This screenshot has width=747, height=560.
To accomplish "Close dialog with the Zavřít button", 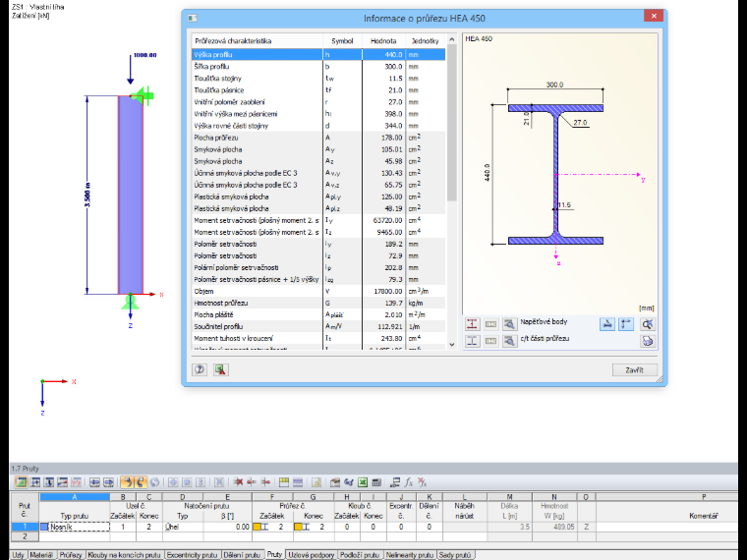I will pyautogui.click(x=635, y=370).
